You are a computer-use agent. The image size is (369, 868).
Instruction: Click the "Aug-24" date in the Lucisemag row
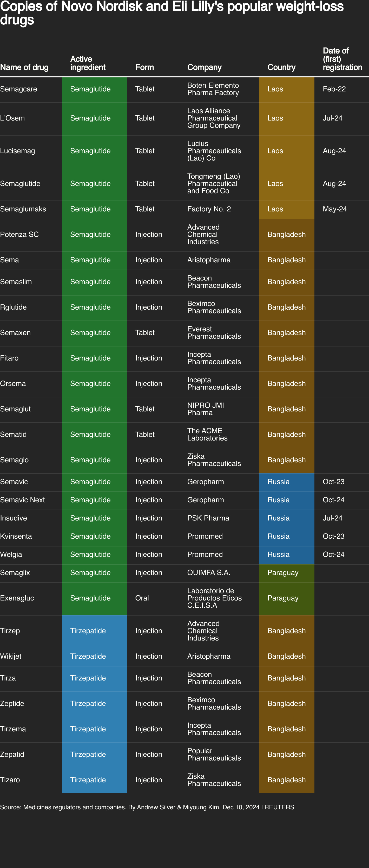(334, 151)
